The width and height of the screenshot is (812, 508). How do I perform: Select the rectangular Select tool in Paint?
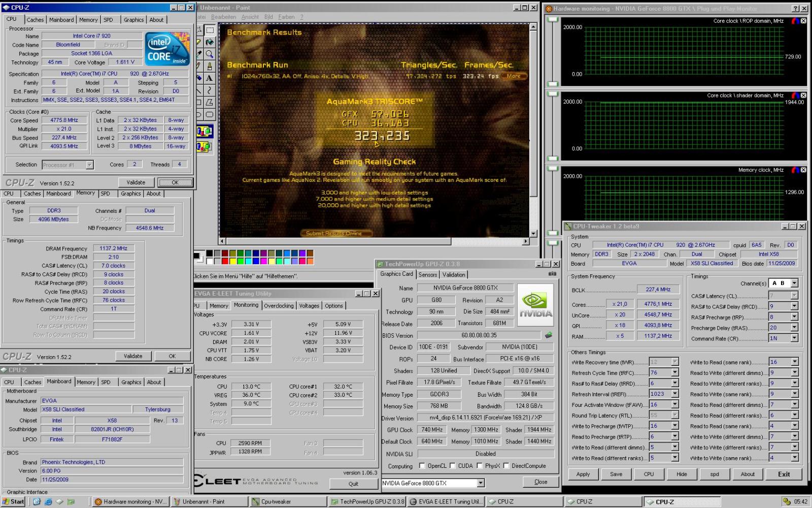[210, 30]
